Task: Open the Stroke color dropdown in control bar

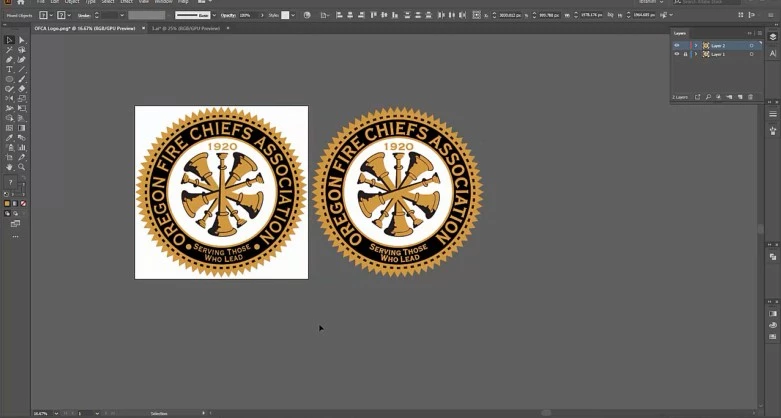Action: [x=69, y=15]
